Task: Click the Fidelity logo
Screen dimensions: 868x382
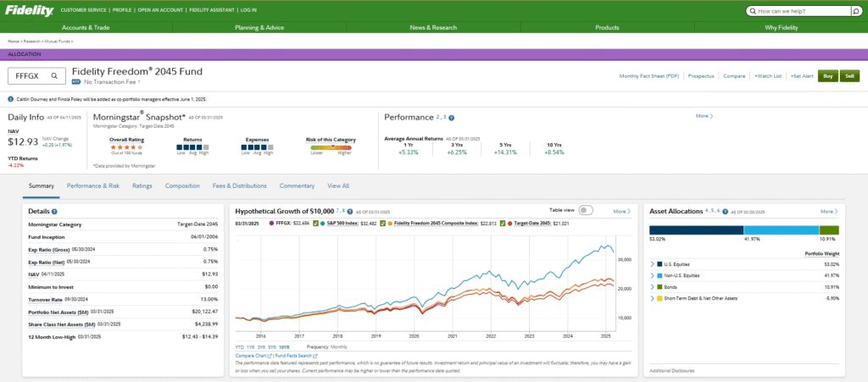Action: (30, 10)
